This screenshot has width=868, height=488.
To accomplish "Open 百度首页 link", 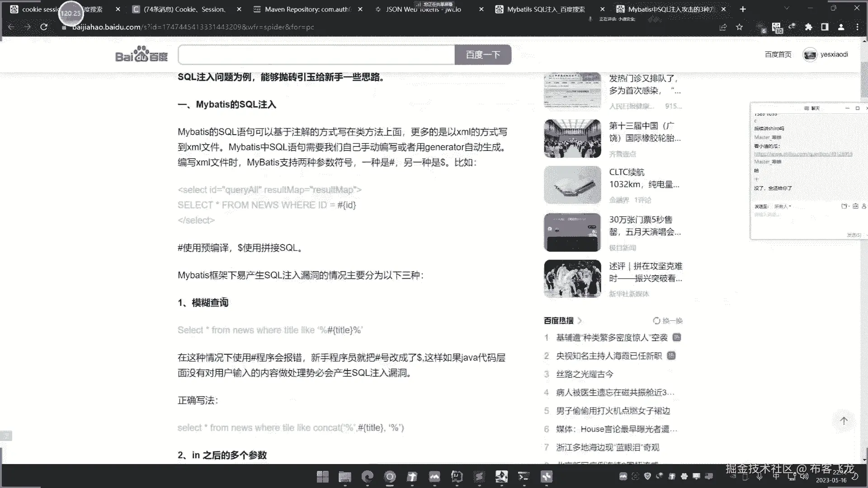I will [778, 55].
